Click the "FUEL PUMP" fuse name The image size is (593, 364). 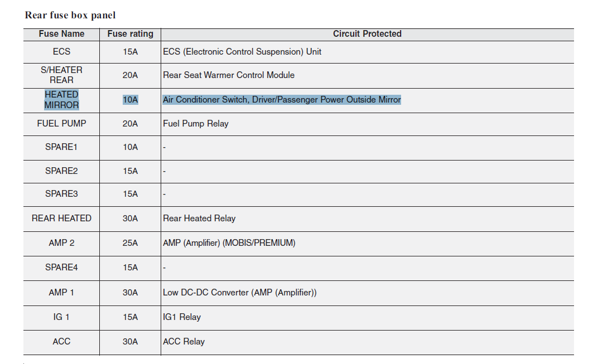pos(61,123)
